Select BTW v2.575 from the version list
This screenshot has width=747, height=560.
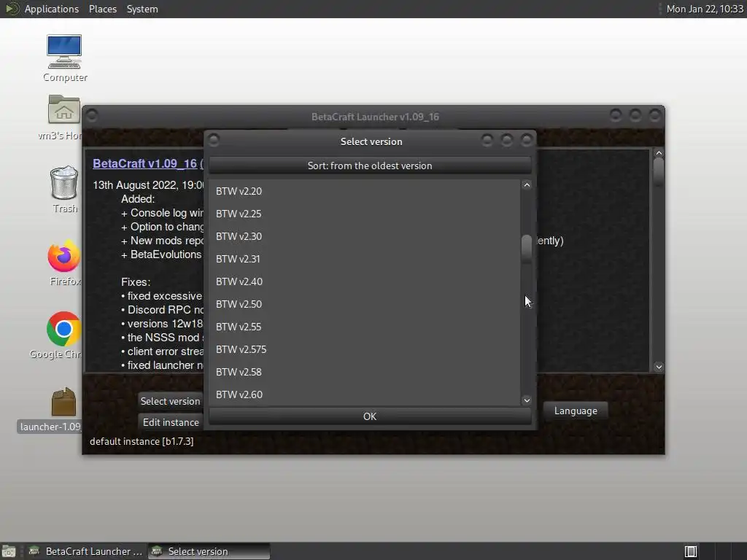click(x=365, y=349)
